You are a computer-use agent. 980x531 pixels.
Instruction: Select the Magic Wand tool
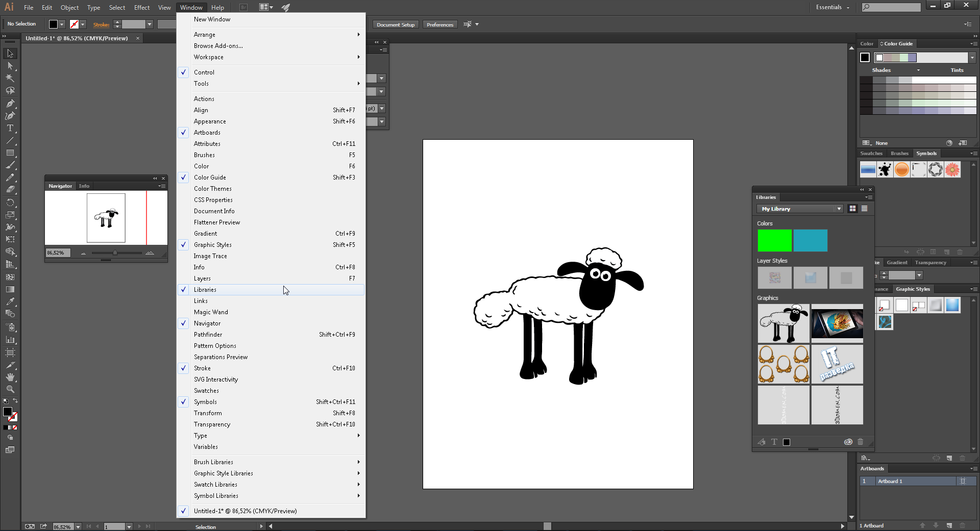(x=10, y=78)
